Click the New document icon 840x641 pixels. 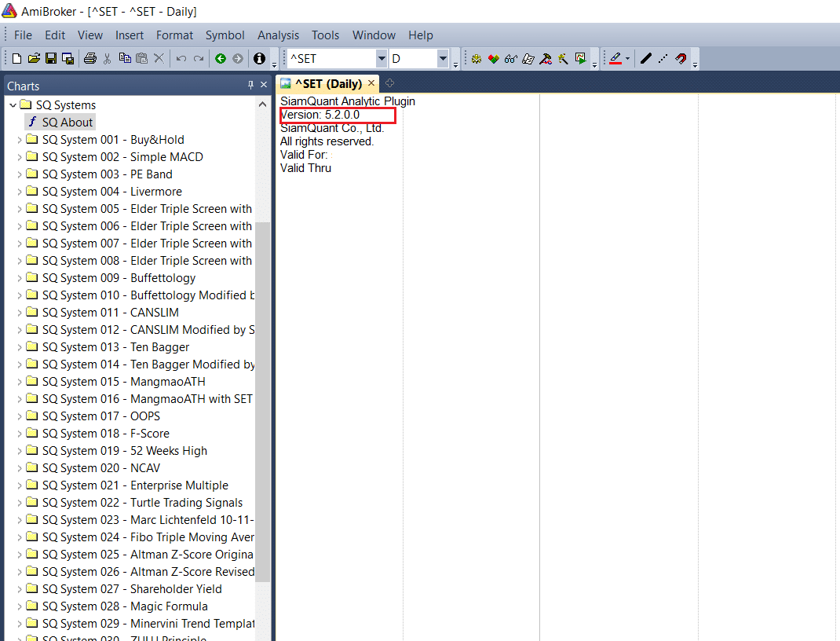pyautogui.click(x=17, y=59)
